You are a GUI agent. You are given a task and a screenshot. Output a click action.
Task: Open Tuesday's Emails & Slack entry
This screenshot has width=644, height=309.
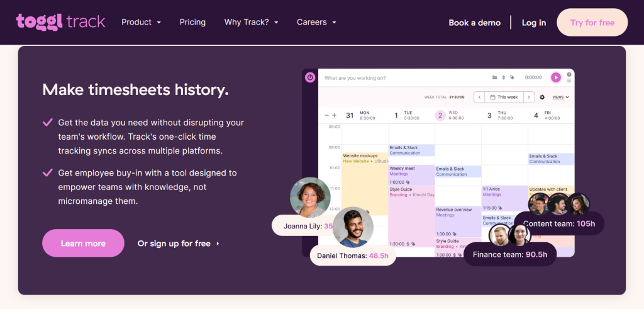pyautogui.click(x=411, y=150)
